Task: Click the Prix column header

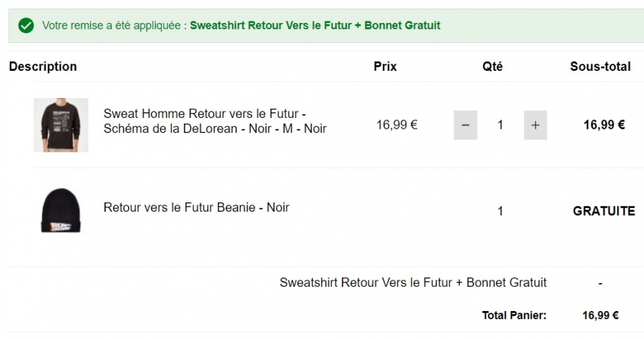Action: click(x=385, y=67)
